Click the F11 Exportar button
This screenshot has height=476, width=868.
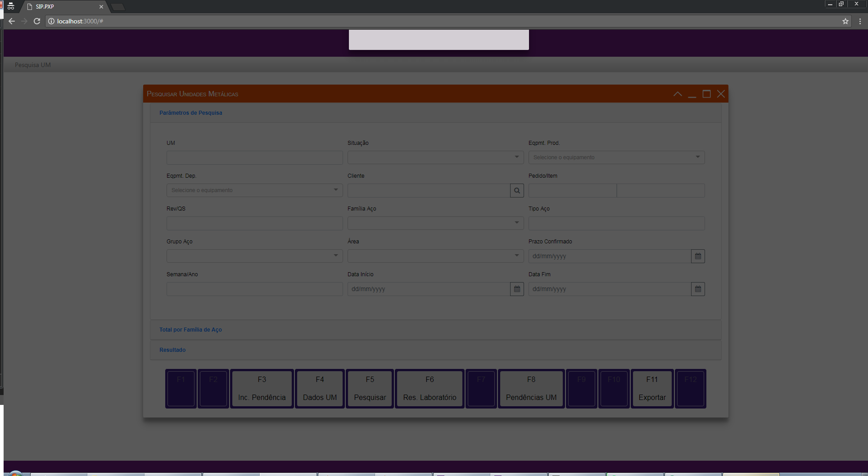tap(652, 389)
